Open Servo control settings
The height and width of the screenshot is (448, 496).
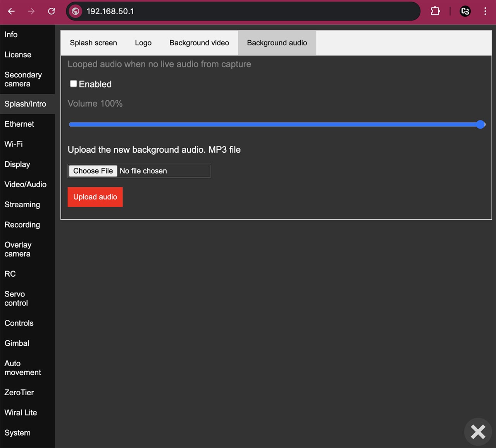27,298
